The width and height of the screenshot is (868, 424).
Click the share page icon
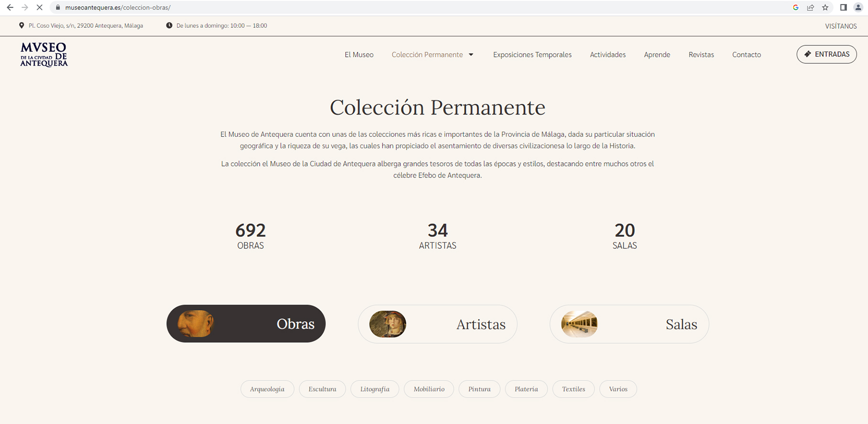811,8
